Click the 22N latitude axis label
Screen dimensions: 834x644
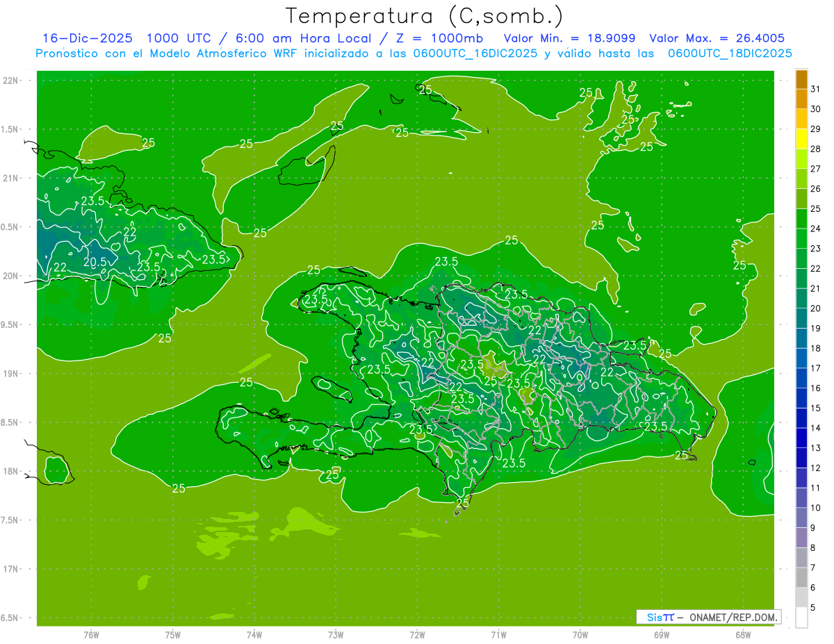pyautogui.click(x=10, y=80)
